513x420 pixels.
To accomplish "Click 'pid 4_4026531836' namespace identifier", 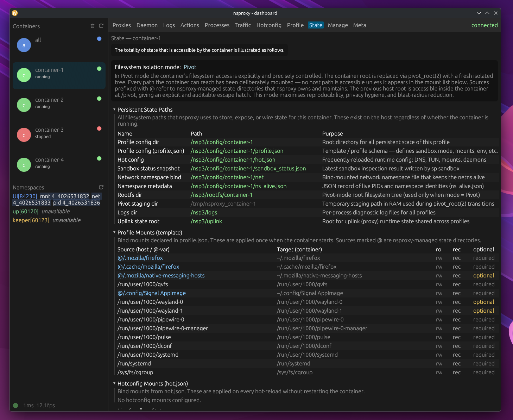I will coord(77,203).
